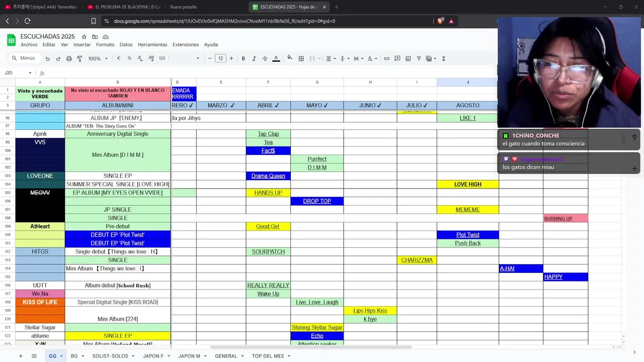Open the Functions sigma icon
Viewport: 644px width, 362px height.
443,58
